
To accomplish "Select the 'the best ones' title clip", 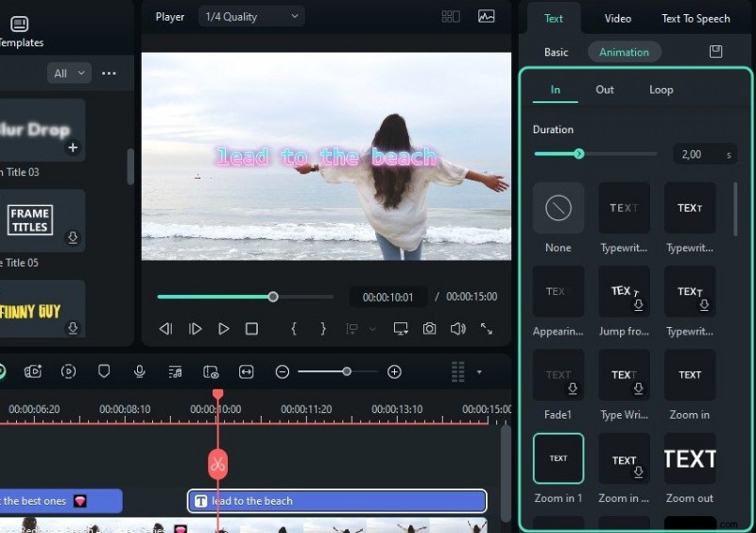I will pyautogui.click(x=60, y=501).
